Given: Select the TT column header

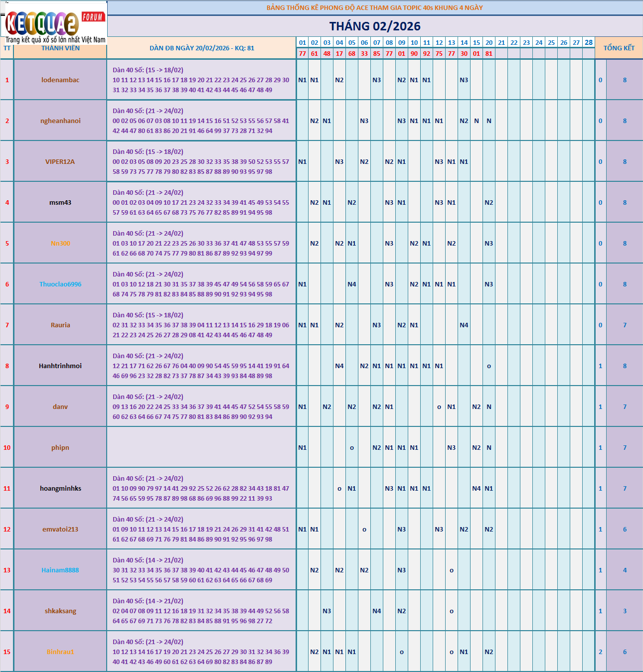Looking at the screenshot, I should click(x=7, y=48).
